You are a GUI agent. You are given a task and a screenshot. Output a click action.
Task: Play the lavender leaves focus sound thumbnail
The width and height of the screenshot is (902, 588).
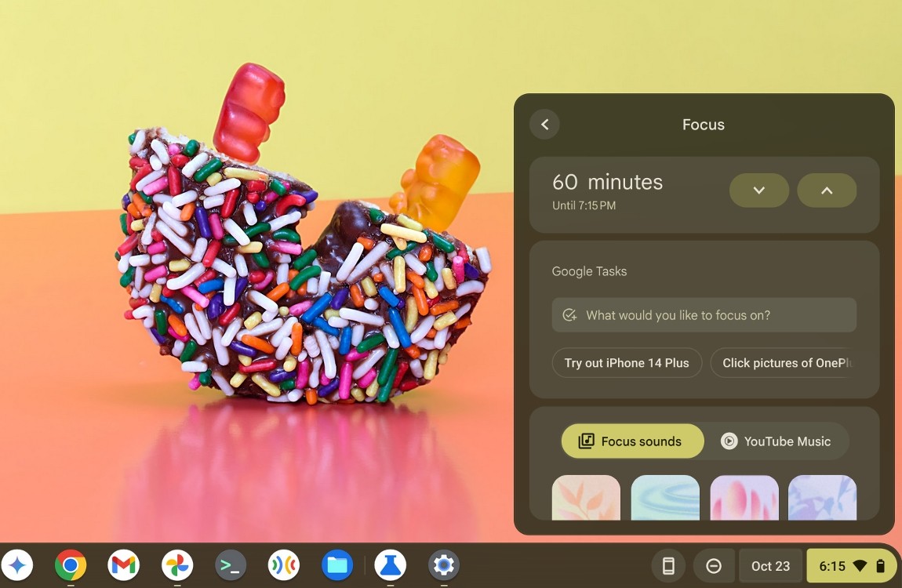pos(822,498)
